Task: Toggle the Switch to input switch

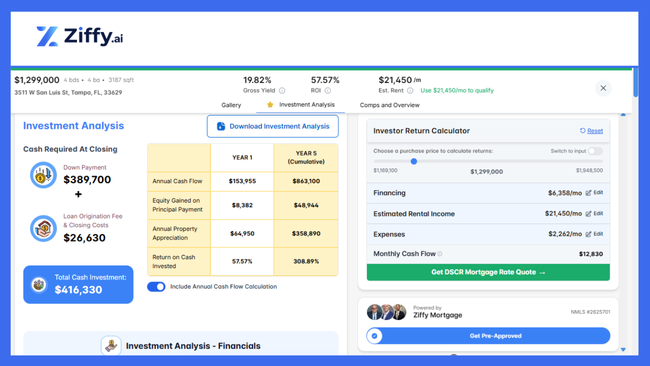Action: (x=595, y=151)
